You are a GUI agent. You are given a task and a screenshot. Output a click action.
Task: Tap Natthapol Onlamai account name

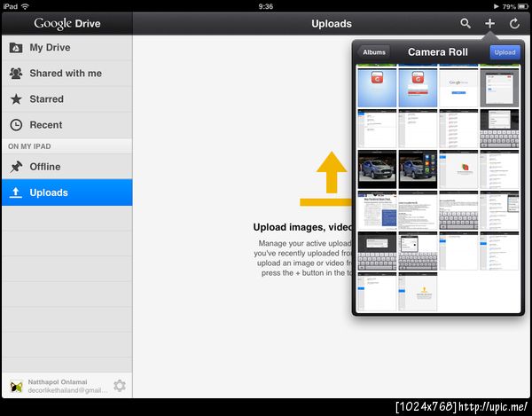58,382
